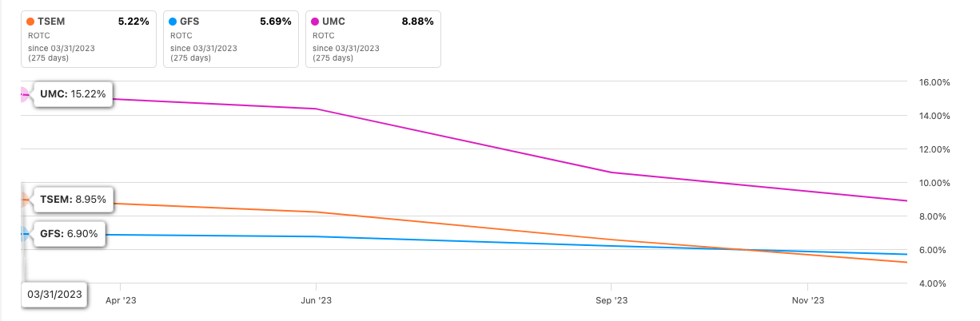Select the TSEM ROTC legend card
Image resolution: width=980 pixels, height=321 pixels.
point(88,39)
